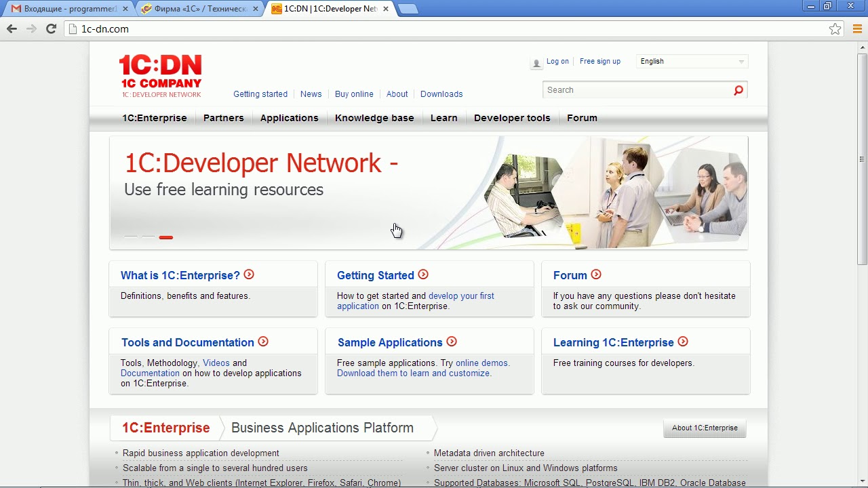Click the Log on link
868x488 pixels.
click(x=557, y=61)
